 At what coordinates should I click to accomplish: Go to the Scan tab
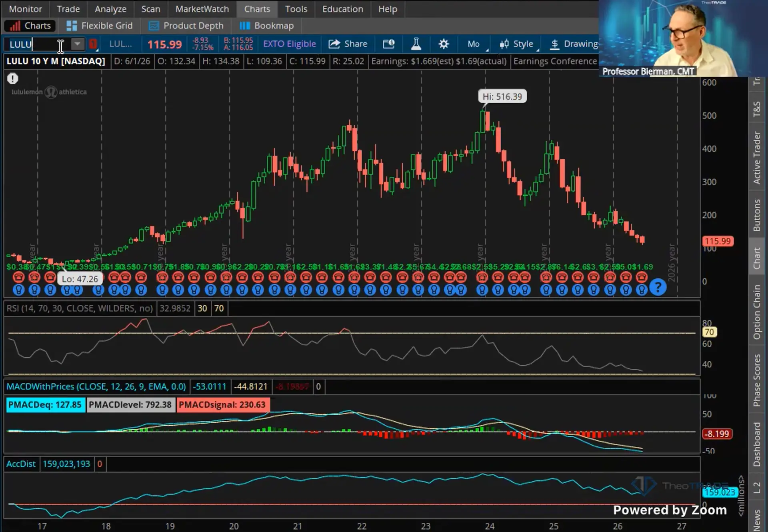click(151, 9)
